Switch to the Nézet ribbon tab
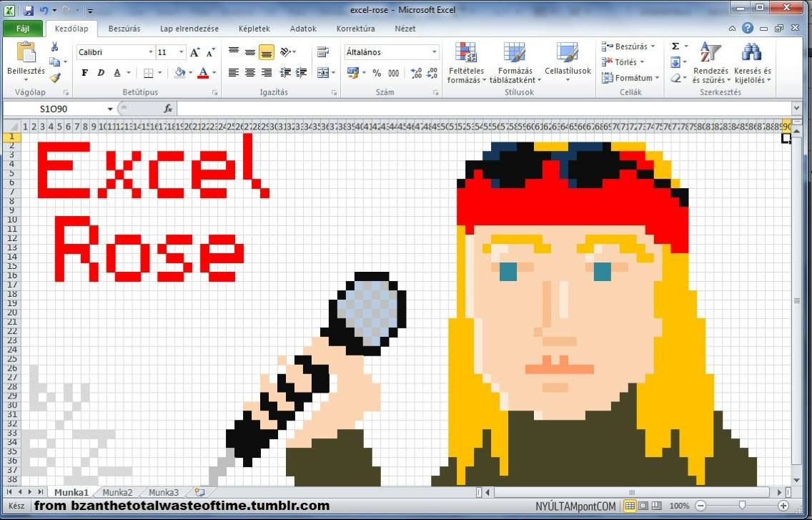Screen dimensions: 812x520 [x=405, y=29]
